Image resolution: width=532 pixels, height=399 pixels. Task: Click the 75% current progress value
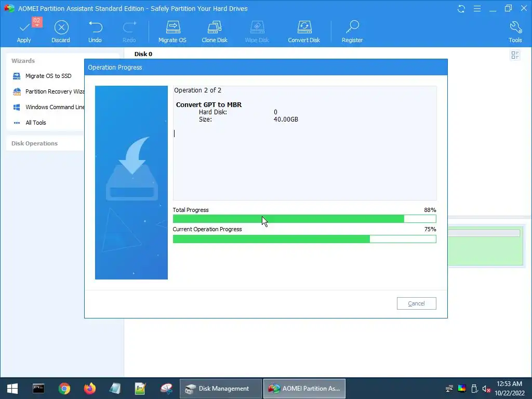430,229
